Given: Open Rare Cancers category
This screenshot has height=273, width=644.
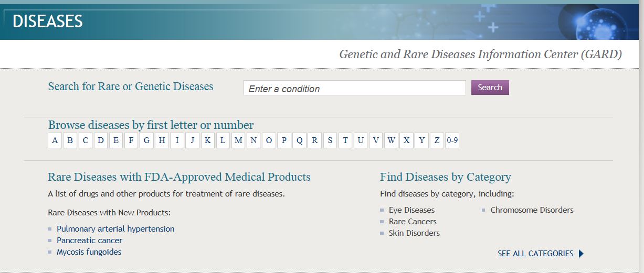Looking at the screenshot, I should [413, 222].
